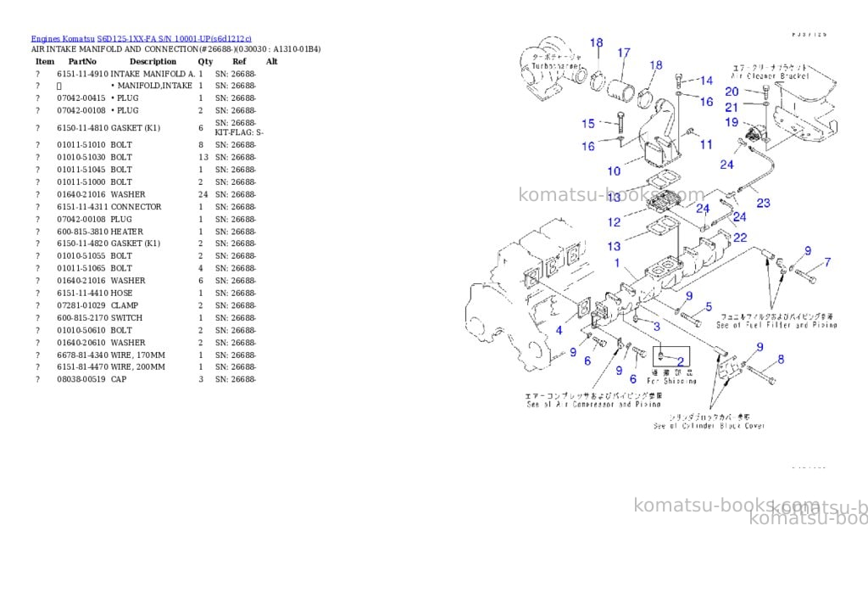Image resolution: width=868 pixels, height=615 pixels.
Task: Click the boxed callout 2 For Shipping
Action: click(671, 356)
